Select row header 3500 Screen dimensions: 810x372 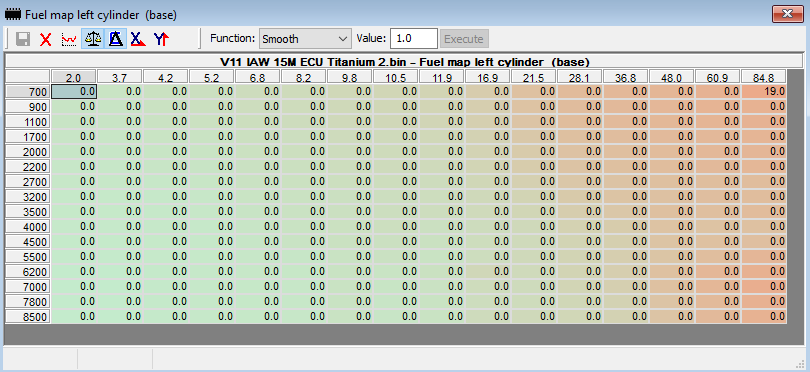click(28, 212)
